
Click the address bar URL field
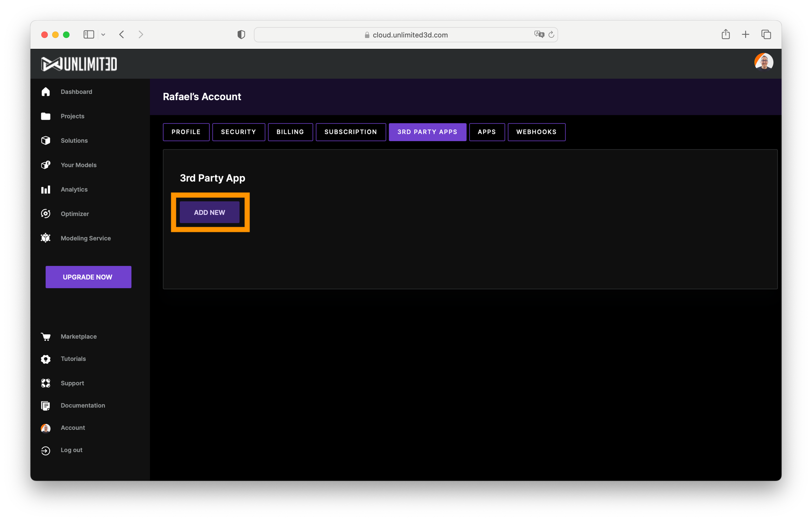(x=410, y=35)
